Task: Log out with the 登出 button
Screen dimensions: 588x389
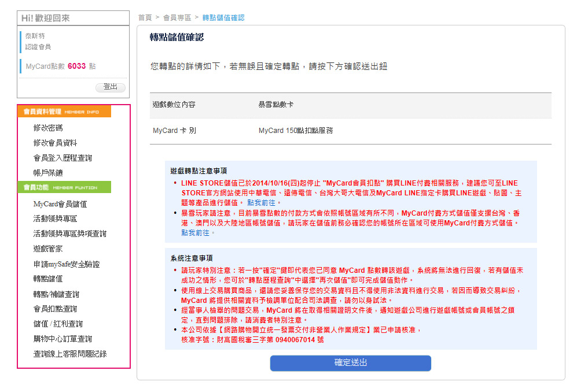Action: point(110,87)
